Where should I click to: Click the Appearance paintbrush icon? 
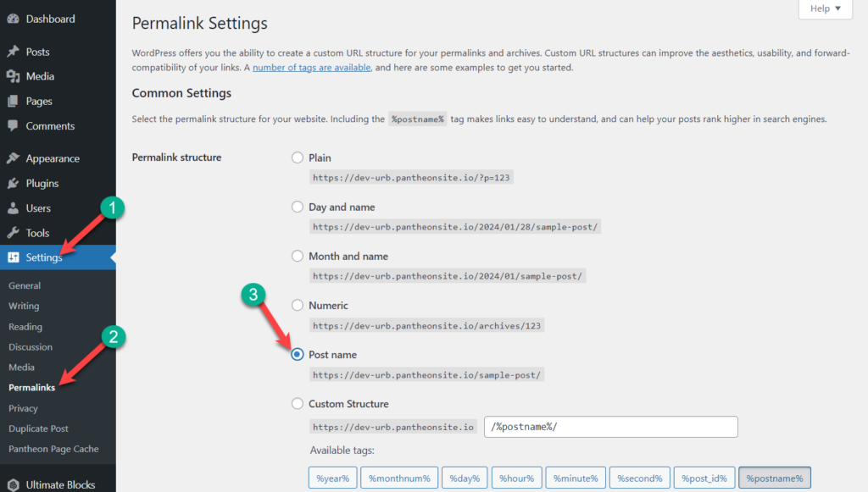pos(13,158)
